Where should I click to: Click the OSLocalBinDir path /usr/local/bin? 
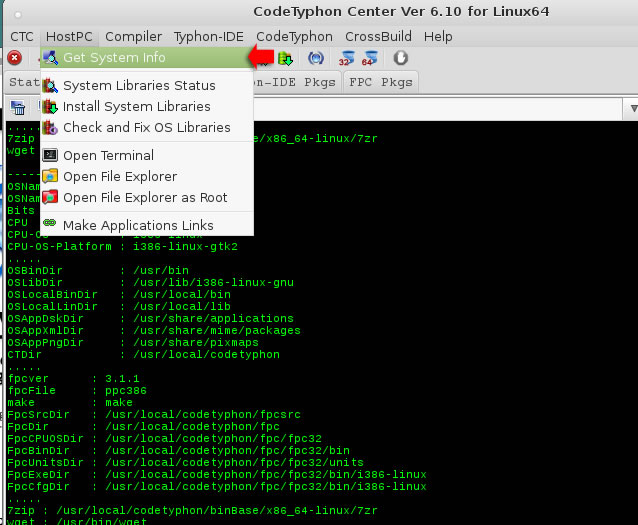point(182,295)
